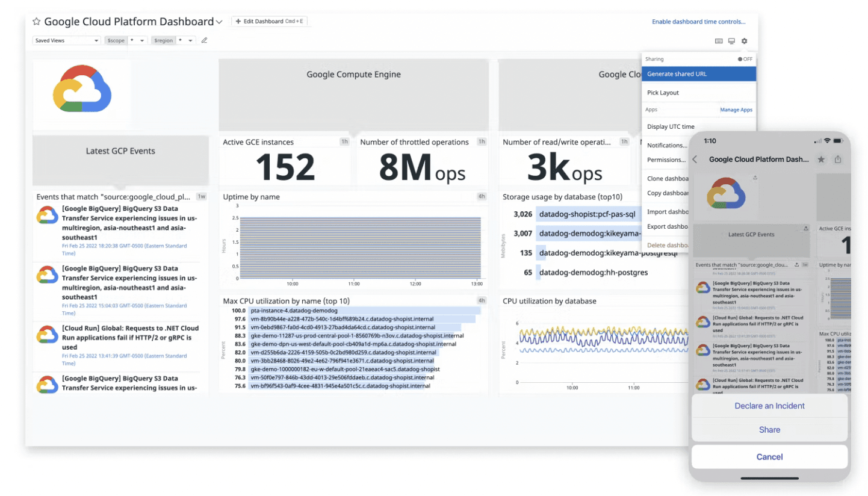Toggle the Sharing OFF switch
The width and height of the screenshot is (868, 496).
[745, 59]
